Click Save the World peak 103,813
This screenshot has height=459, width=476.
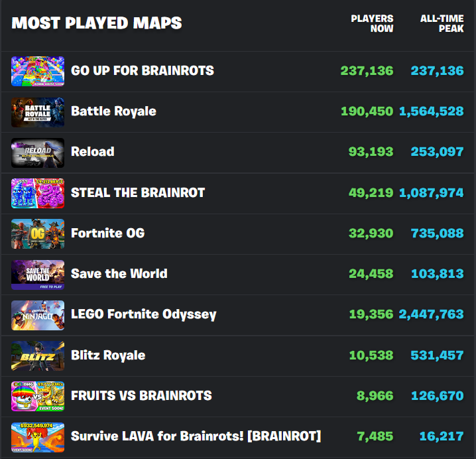point(437,274)
